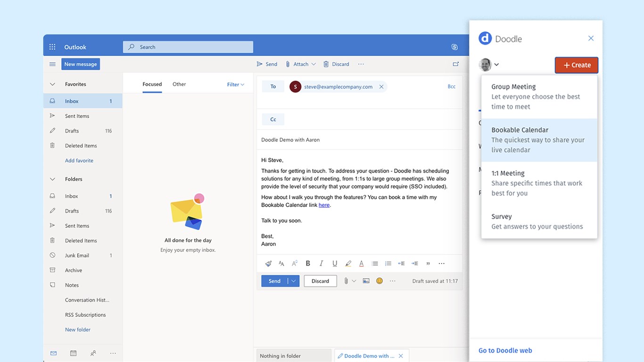Open the Doodle account dropdown chevron
This screenshot has width=644, height=362.
coord(496,65)
